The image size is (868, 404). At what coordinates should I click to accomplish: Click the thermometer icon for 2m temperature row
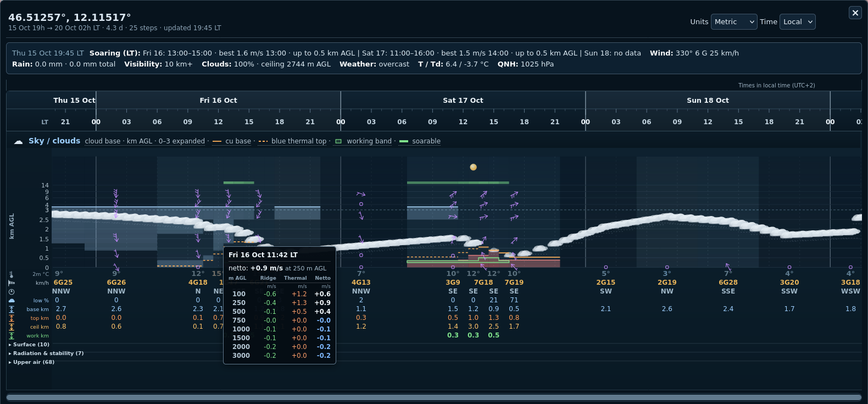12,274
